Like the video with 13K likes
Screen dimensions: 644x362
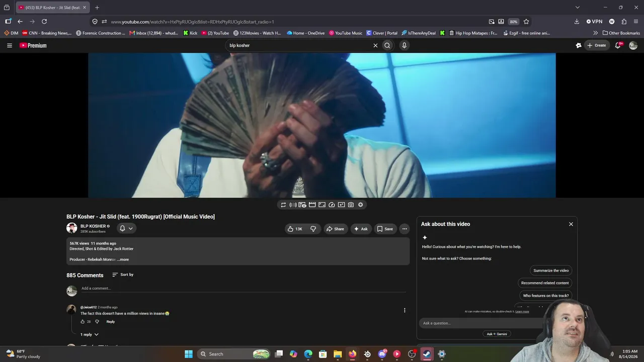click(x=295, y=229)
